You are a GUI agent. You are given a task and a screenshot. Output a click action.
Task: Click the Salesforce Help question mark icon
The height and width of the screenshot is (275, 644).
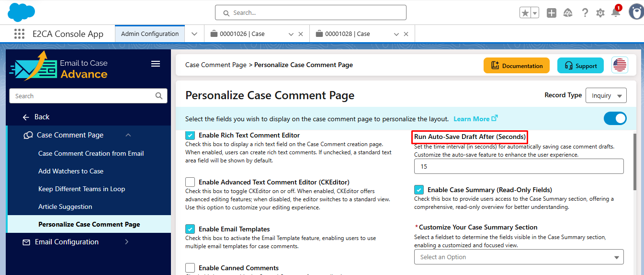pos(585,13)
